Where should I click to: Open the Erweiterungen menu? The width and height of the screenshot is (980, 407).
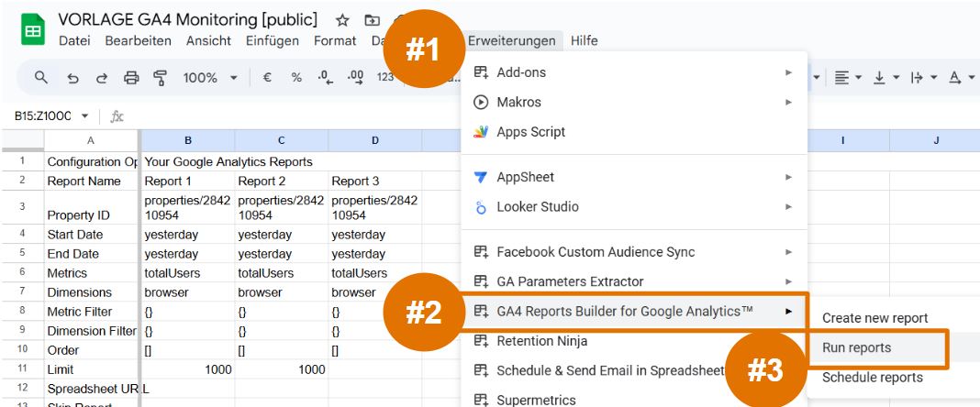[511, 40]
